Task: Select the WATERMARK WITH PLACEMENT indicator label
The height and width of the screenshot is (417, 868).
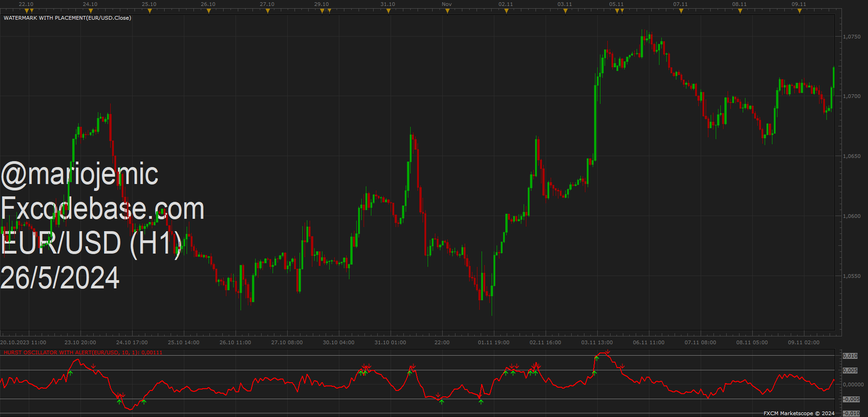Action: tap(67, 18)
